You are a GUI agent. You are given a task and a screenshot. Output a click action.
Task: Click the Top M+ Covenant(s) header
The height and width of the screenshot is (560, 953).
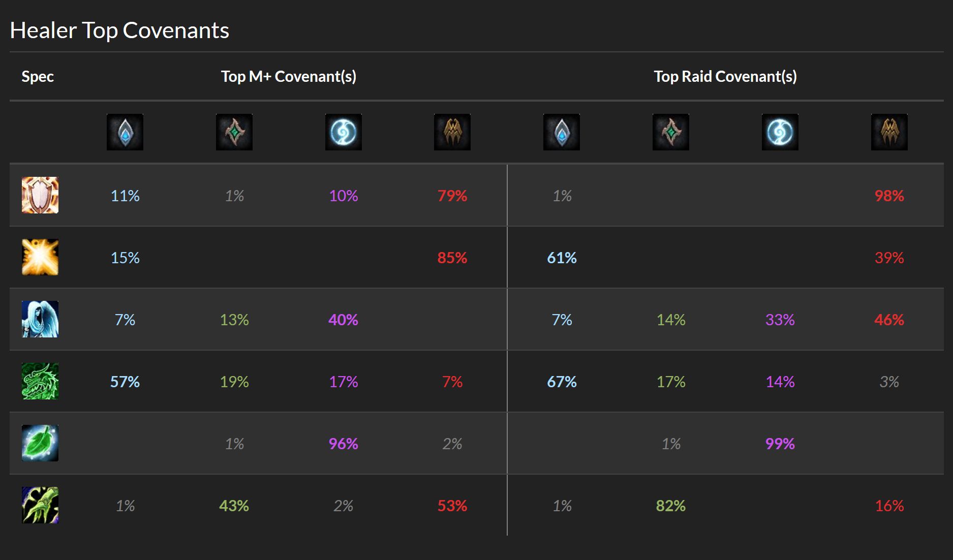(x=289, y=77)
